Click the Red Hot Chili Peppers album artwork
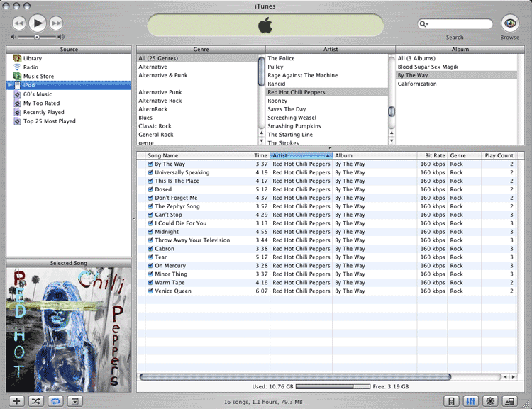Screen dimensions: 532x409 (x=69, y=330)
